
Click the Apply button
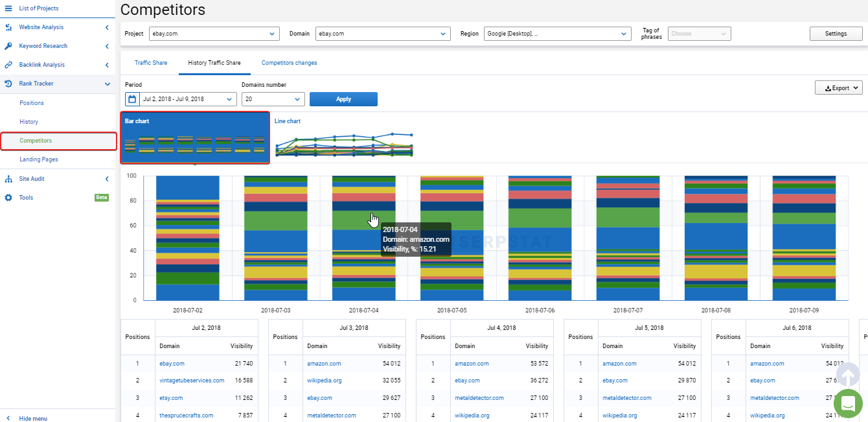(343, 99)
